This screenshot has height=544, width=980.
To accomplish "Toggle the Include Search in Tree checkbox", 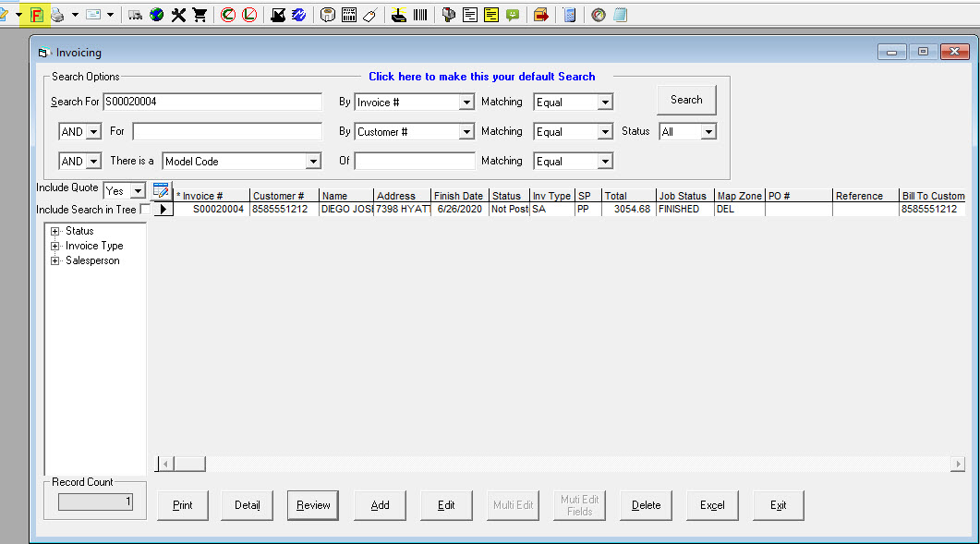I will tap(145, 210).
